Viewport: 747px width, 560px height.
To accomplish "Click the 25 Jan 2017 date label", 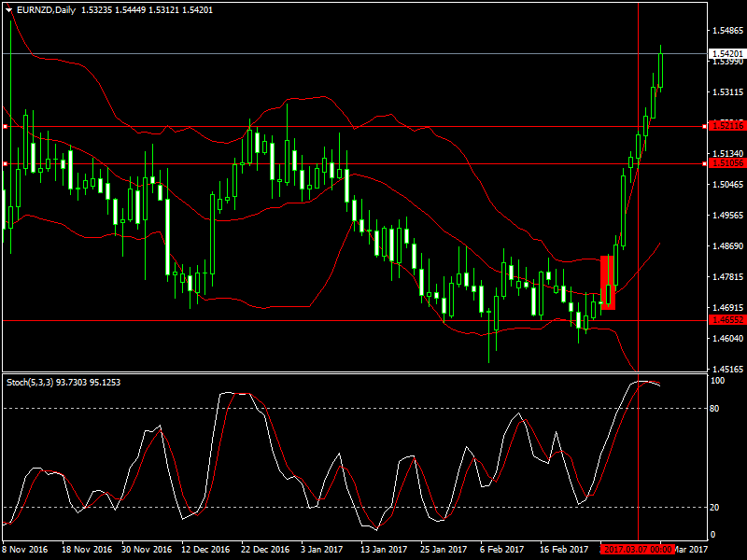I will pos(444,550).
